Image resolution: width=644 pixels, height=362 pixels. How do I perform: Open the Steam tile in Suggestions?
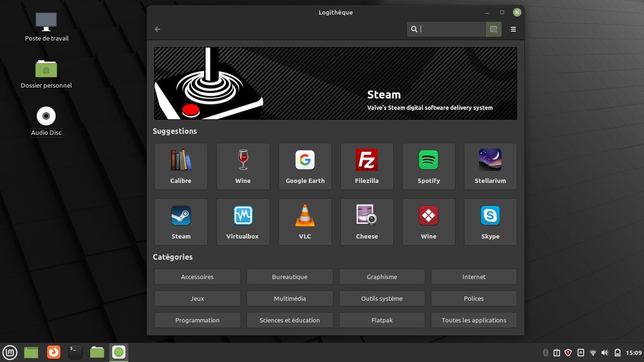[x=181, y=222]
